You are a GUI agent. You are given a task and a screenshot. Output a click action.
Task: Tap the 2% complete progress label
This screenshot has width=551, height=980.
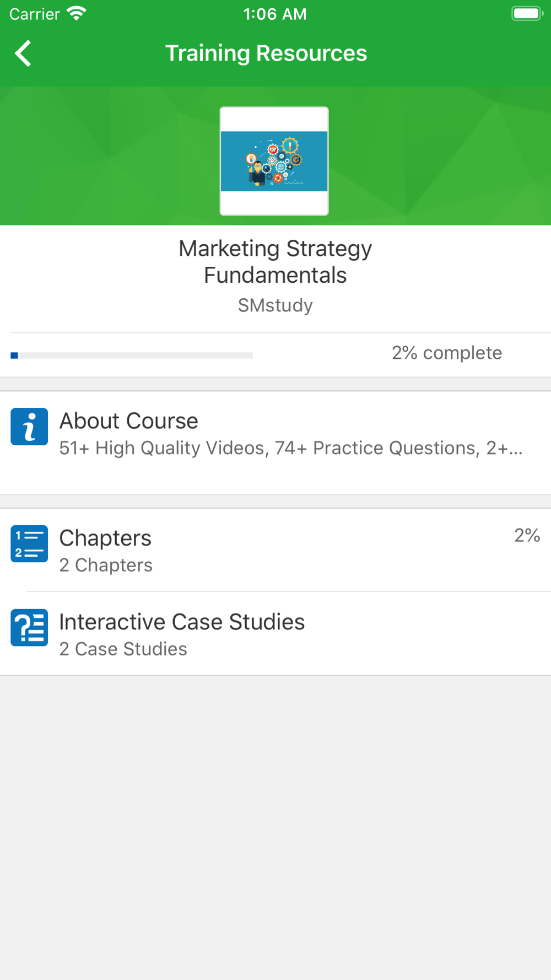pyautogui.click(x=447, y=353)
